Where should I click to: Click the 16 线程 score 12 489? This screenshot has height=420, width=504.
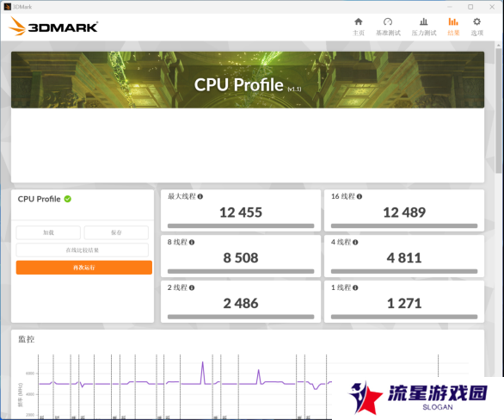pos(404,213)
